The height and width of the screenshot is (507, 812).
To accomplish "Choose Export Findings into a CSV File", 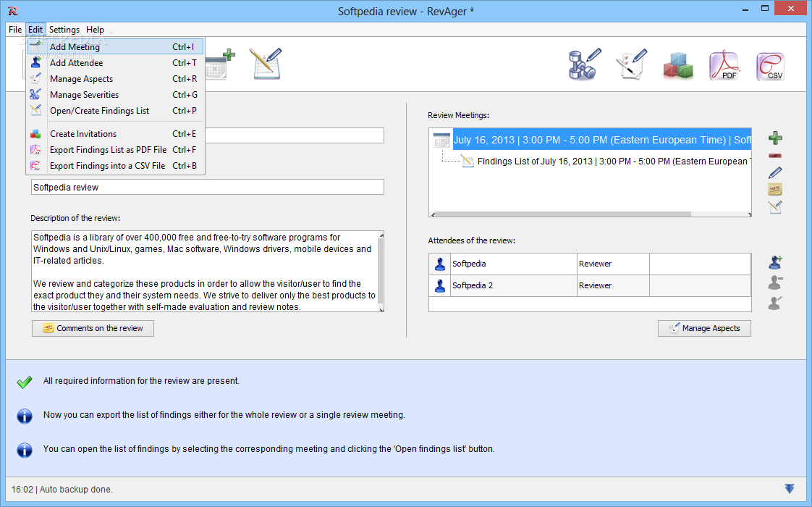I will (115, 166).
